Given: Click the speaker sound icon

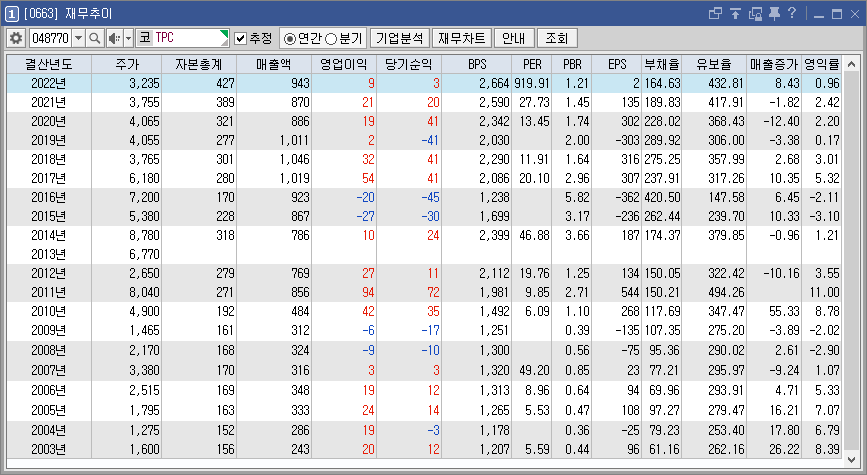Looking at the screenshot, I should point(114,38).
